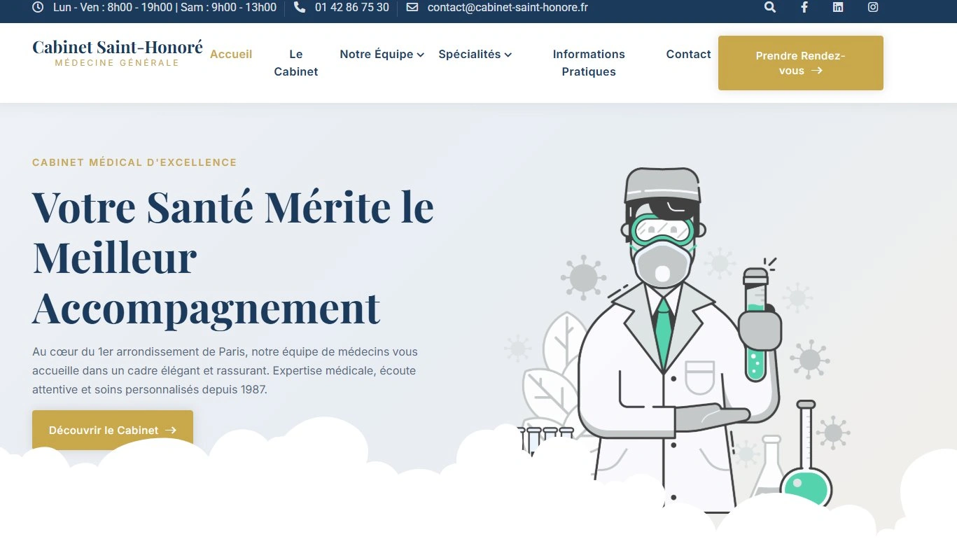957x560 pixels.
Task: Expand the Notre Équipe dropdown menu
Action: click(382, 55)
